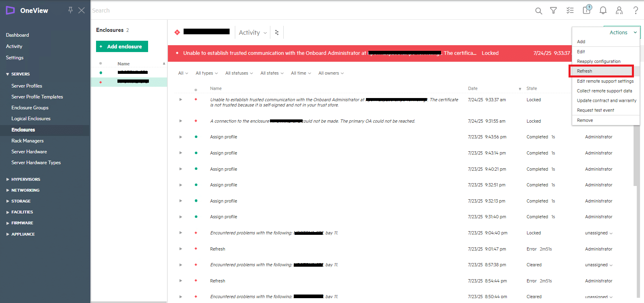Open the activity checklist icon
644x303 pixels.
[x=570, y=10]
